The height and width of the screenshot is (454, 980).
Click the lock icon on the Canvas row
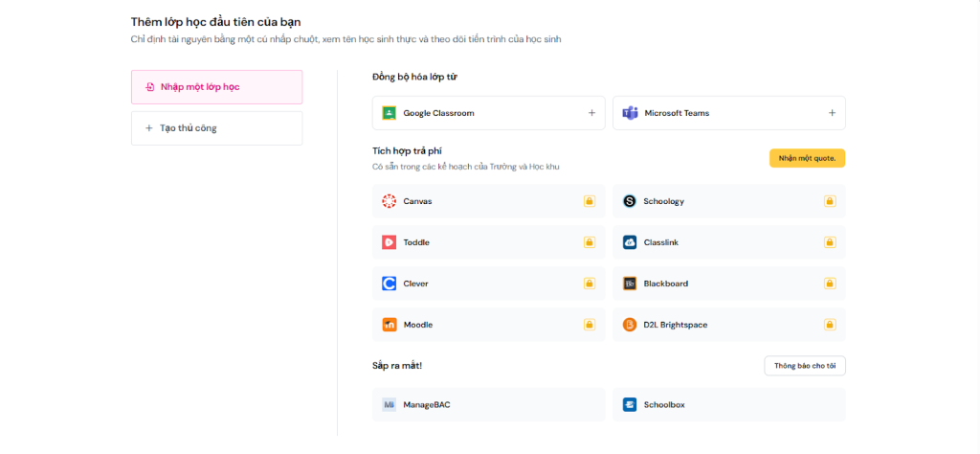590,201
